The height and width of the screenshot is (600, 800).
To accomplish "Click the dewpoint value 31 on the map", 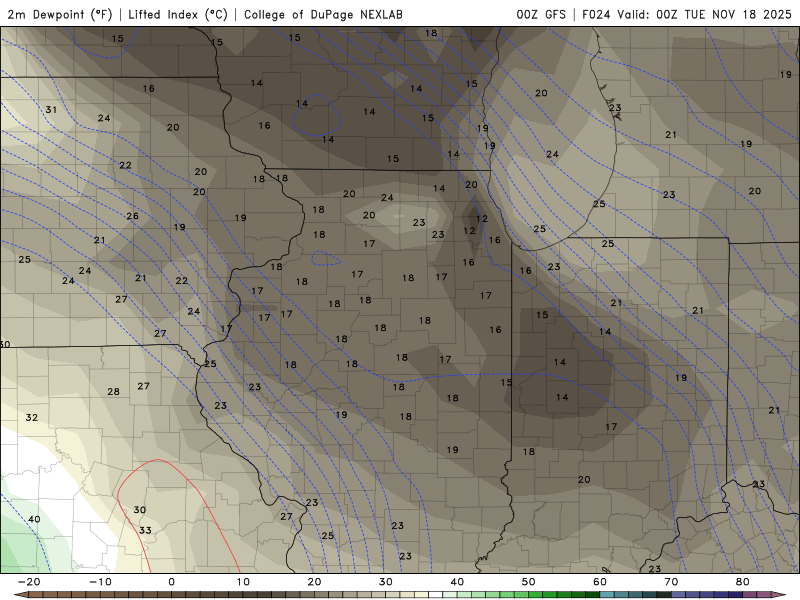I will coord(51,110).
